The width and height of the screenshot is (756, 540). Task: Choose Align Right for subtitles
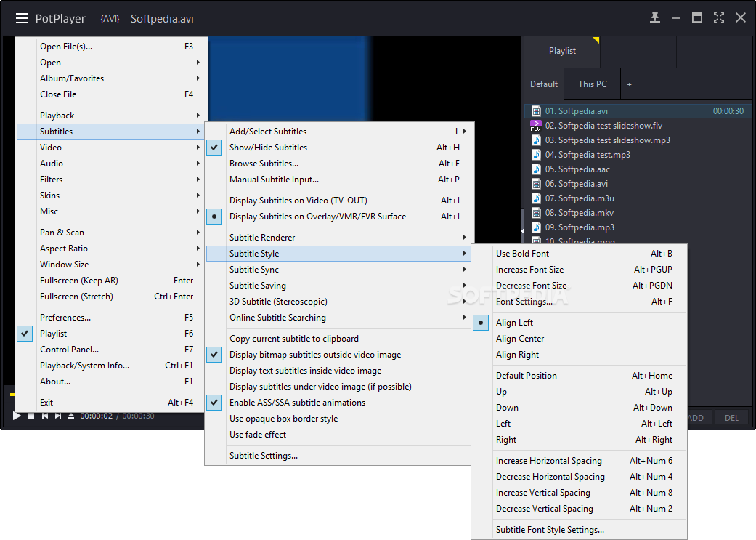pos(579,355)
